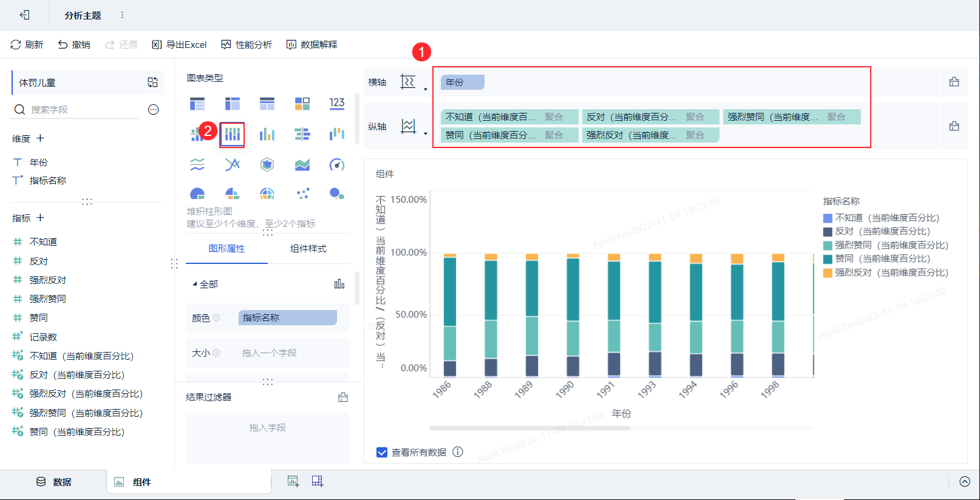
Task: Add a dimension with the 维度 plus icon
Action: pyautogui.click(x=40, y=138)
